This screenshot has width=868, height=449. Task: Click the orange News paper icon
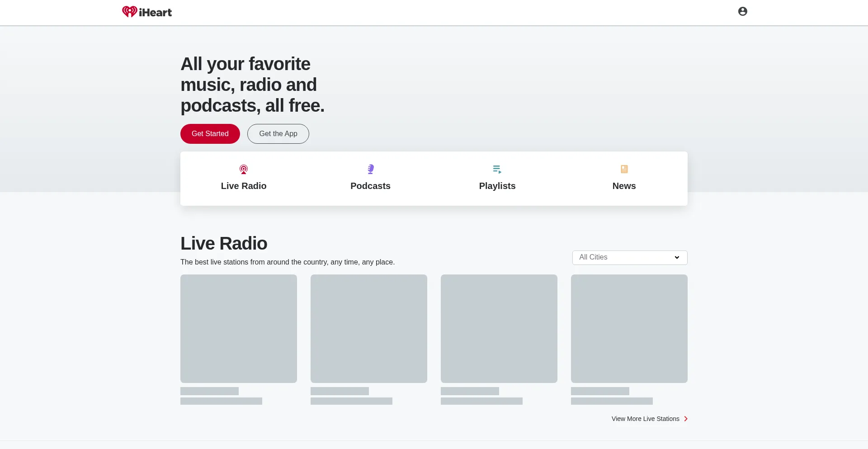point(624,169)
